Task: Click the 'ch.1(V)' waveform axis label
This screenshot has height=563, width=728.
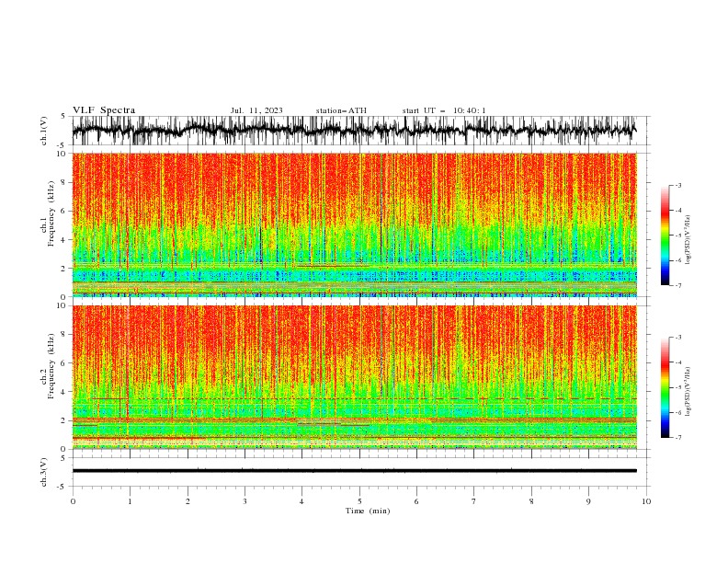Action: (x=44, y=131)
